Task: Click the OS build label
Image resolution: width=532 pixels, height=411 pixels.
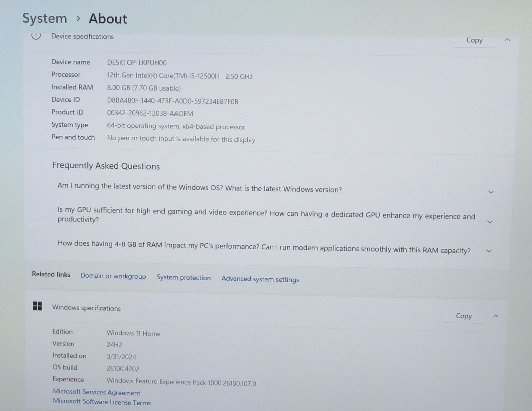Action: (x=65, y=367)
